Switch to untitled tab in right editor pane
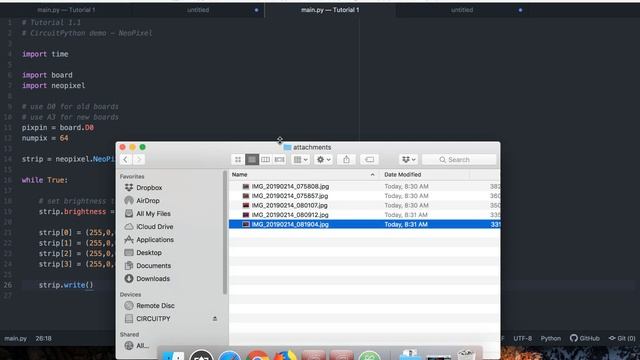This screenshot has width=640, height=360. click(x=462, y=10)
